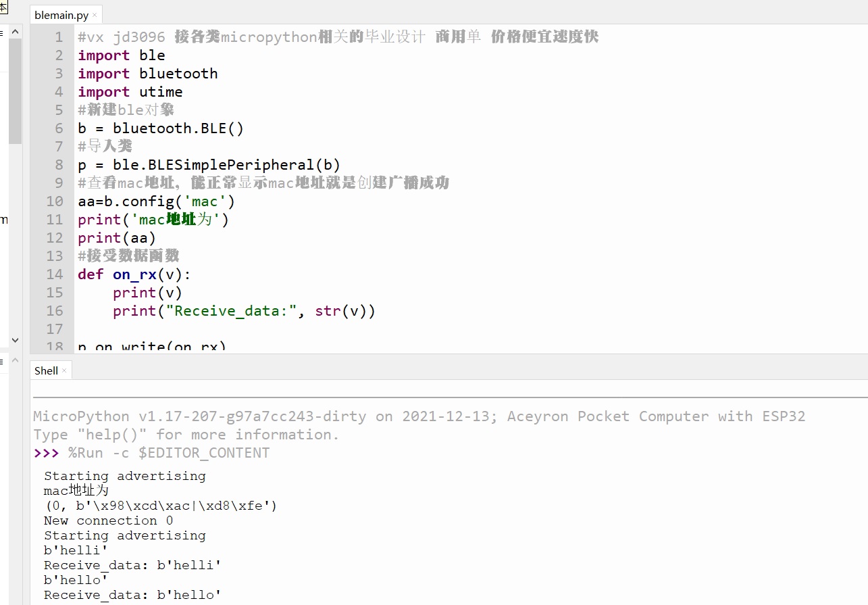Click line number 14 in the gutter

[x=55, y=274]
